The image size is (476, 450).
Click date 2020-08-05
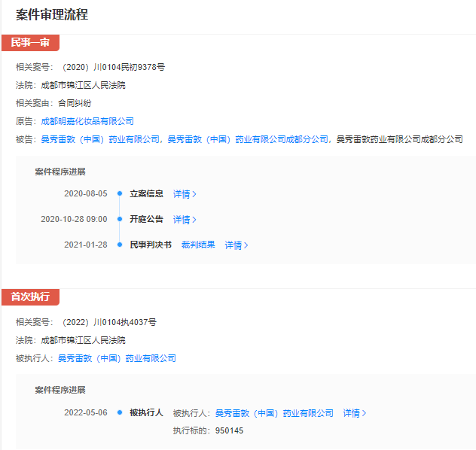click(86, 193)
